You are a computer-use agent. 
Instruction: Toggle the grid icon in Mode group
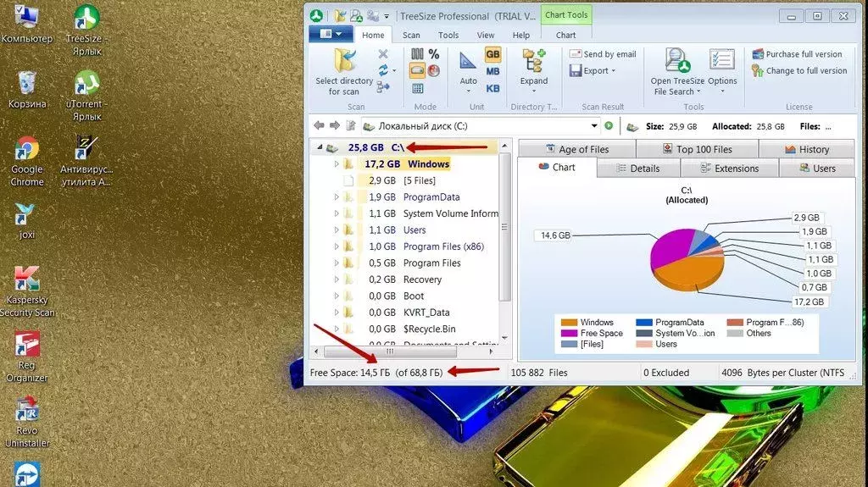tap(417, 88)
